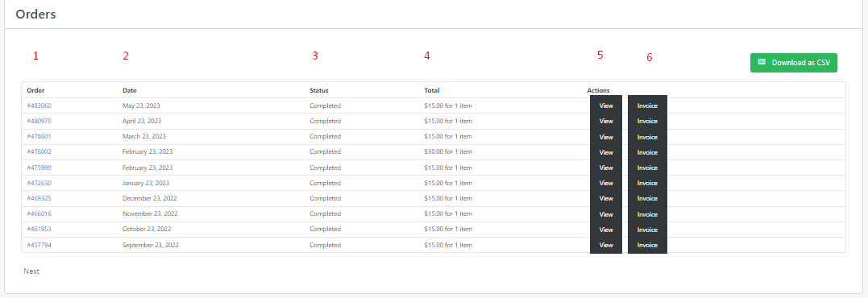The image size is (868, 298).
Task: Select the October 23, 2022 date cell
Action: point(147,229)
